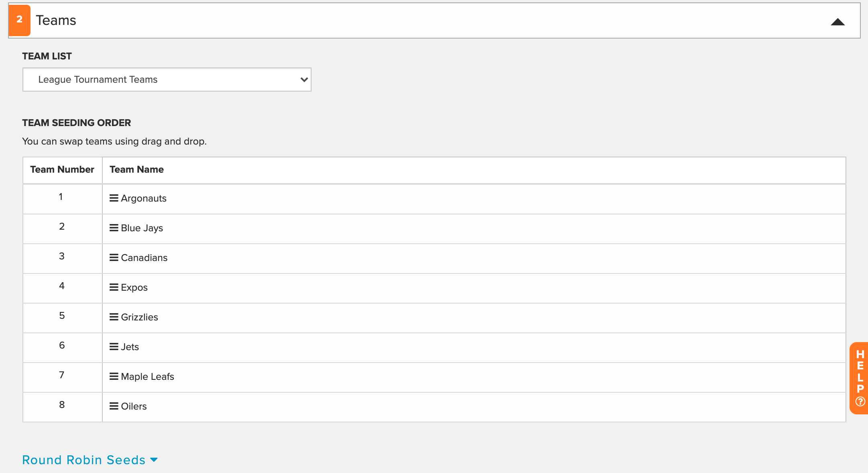Click the orange step 2 badge
Viewport: 868px width, 473px height.
(x=19, y=20)
